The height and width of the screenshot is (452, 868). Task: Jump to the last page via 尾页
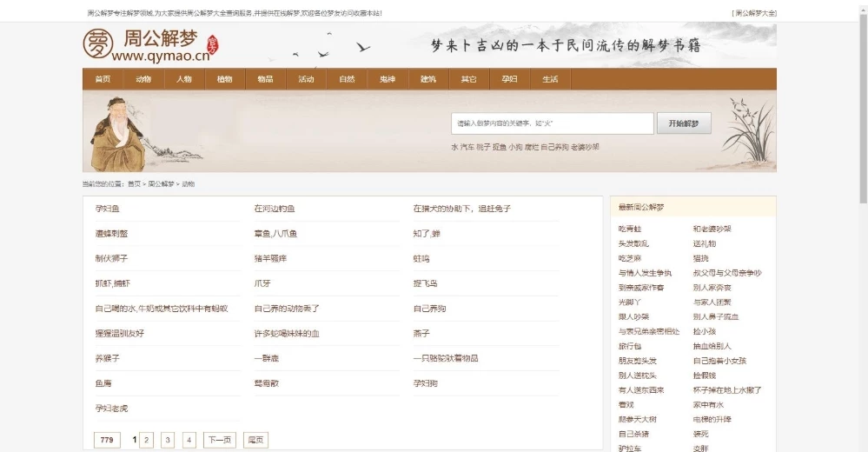tap(255, 440)
